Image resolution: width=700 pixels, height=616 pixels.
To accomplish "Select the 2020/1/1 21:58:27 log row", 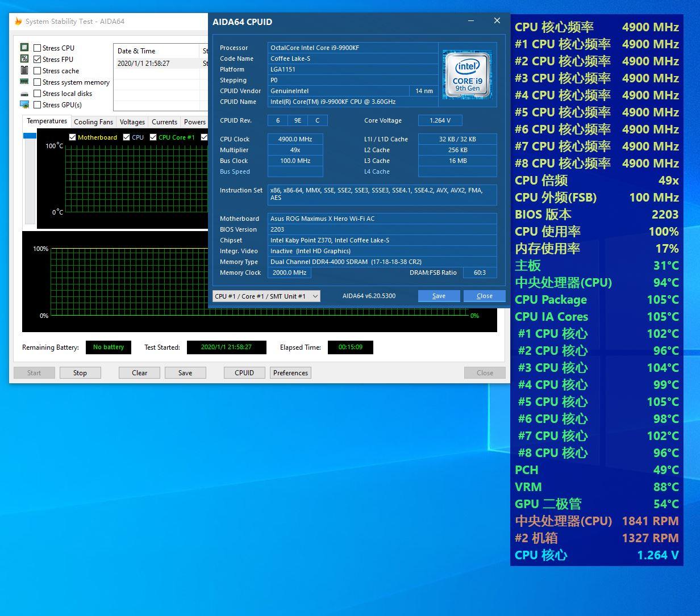I will (161, 64).
